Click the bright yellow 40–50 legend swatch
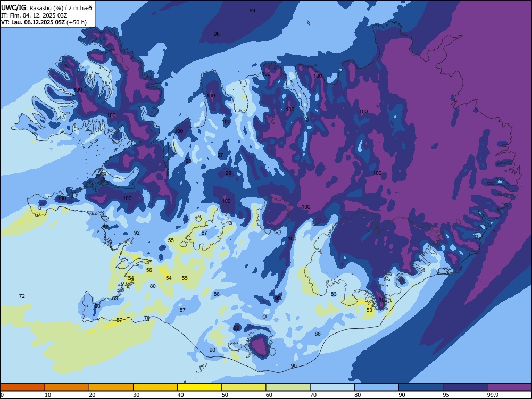This screenshot has height=399, width=532. [x=199, y=387]
